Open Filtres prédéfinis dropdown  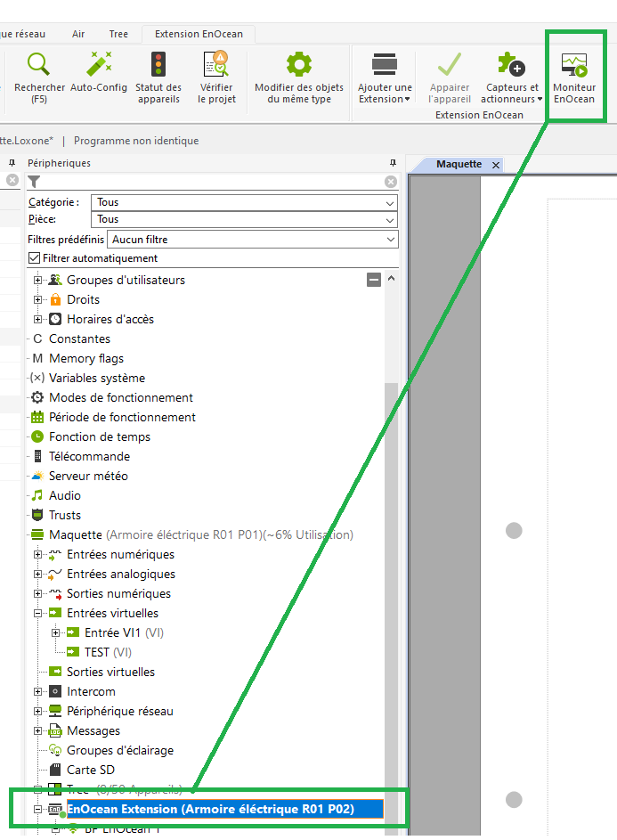coord(252,240)
